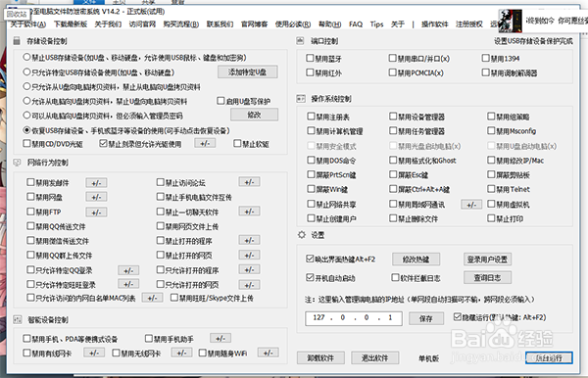Check 禁止打印 checkbox

(x=491, y=218)
